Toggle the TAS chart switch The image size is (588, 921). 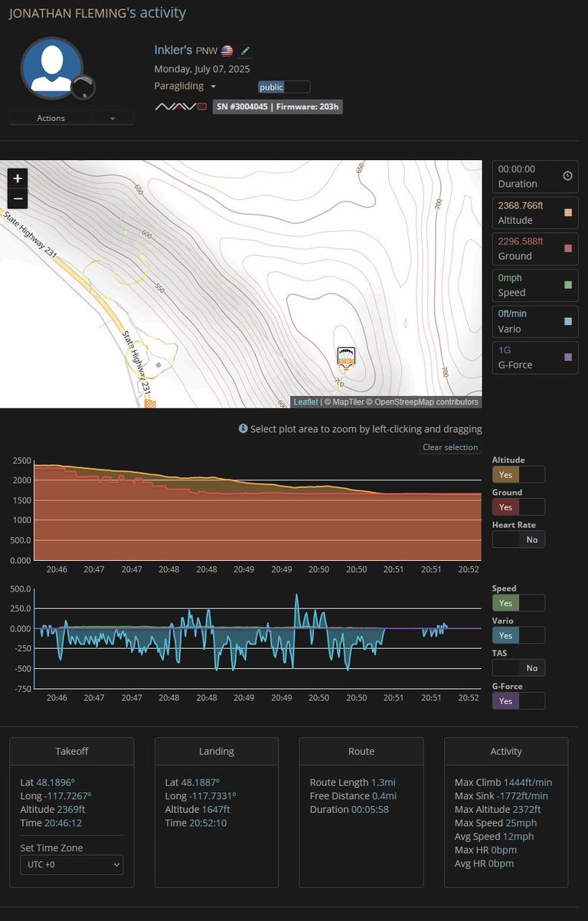pos(518,668)
